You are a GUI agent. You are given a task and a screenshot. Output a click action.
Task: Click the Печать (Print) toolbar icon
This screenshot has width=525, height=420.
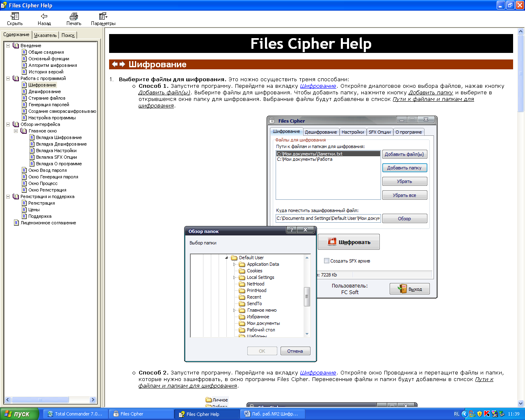pos(74,16)
